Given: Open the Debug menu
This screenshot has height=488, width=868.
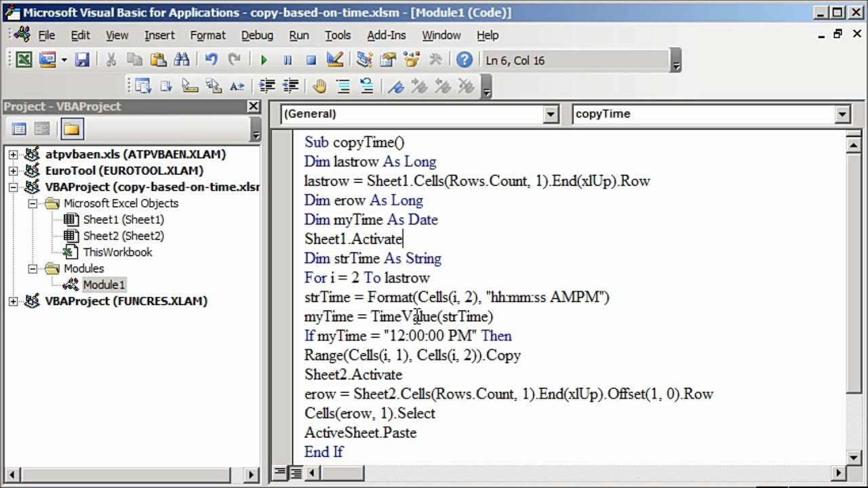Looking at the screenshot, I should [x=257, y=35].
